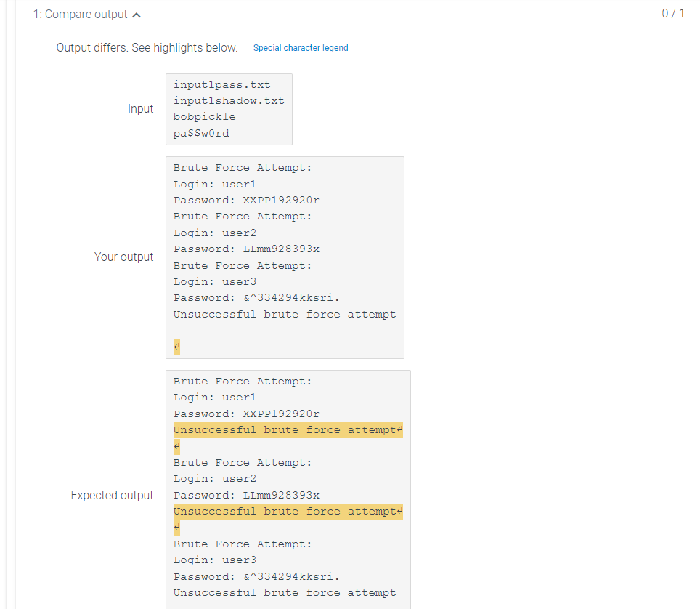Click 'Login: user1' in Expected output
Screen dimensions: 700x609
pos(215,398)
